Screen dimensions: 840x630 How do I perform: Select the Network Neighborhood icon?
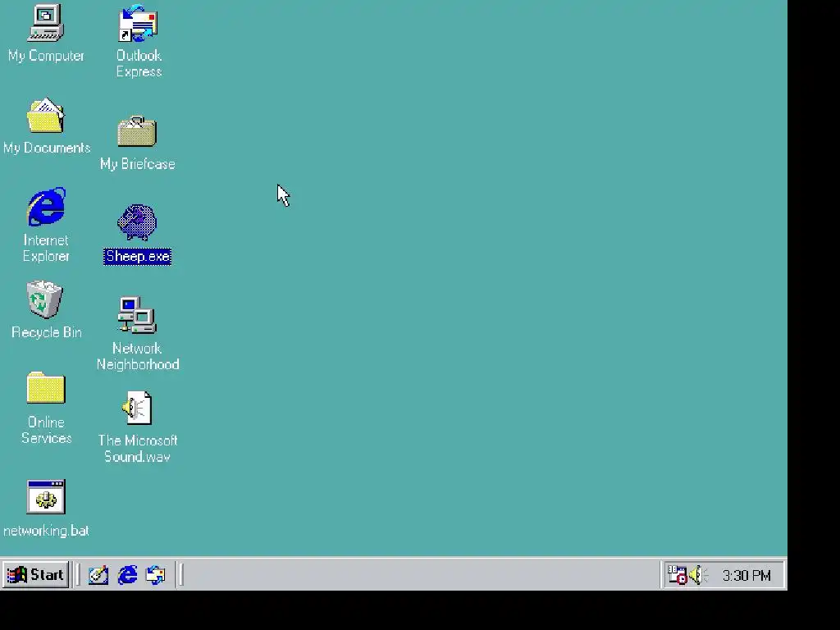137,315
